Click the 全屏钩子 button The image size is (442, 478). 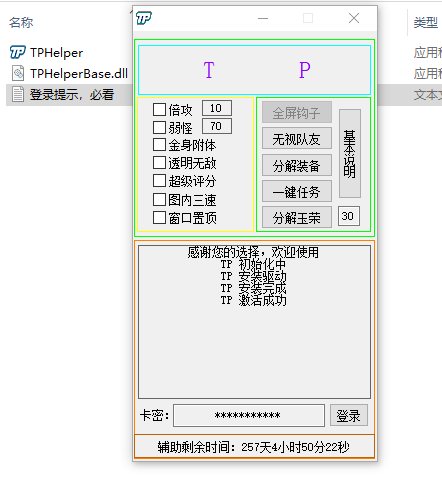pyautogui.click(x=297, y=112)
